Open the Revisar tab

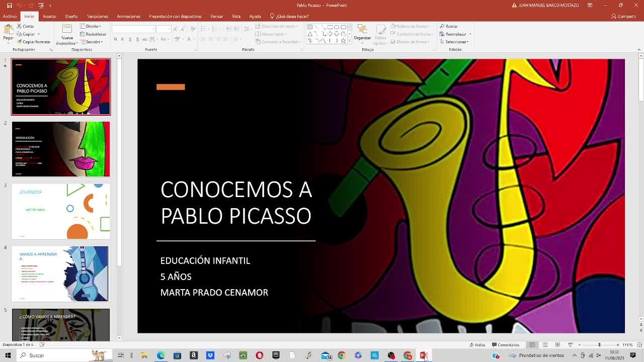(x=217, y=16)
